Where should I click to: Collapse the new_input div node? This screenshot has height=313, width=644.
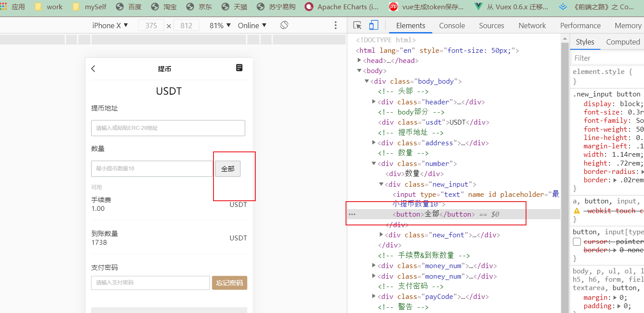pyautogui.click(x=381, y=184)
